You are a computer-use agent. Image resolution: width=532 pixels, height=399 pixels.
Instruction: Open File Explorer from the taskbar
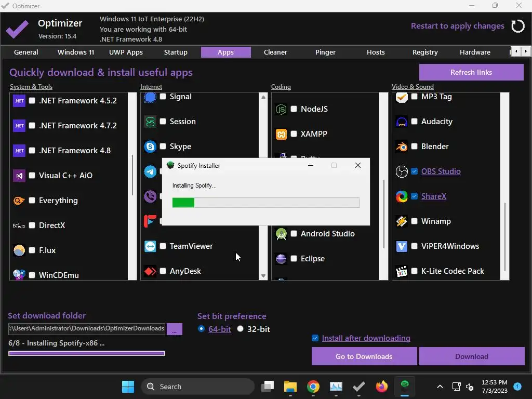click(290, 386)
